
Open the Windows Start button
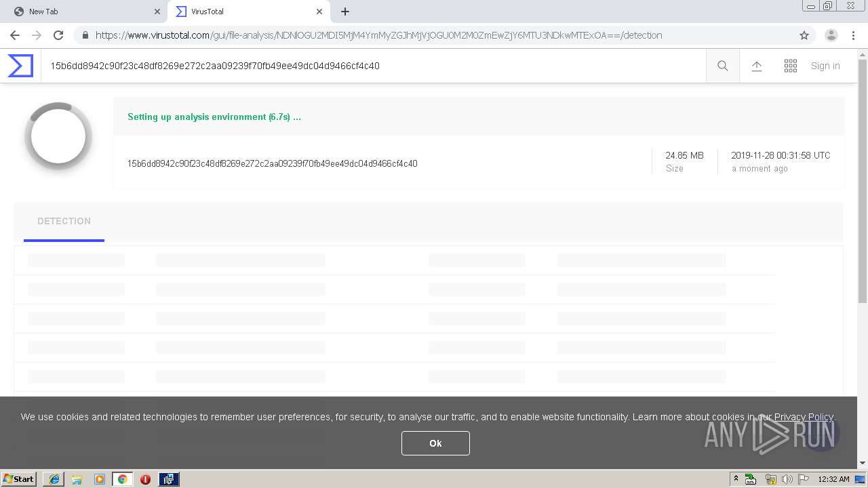tap(19, 479)
